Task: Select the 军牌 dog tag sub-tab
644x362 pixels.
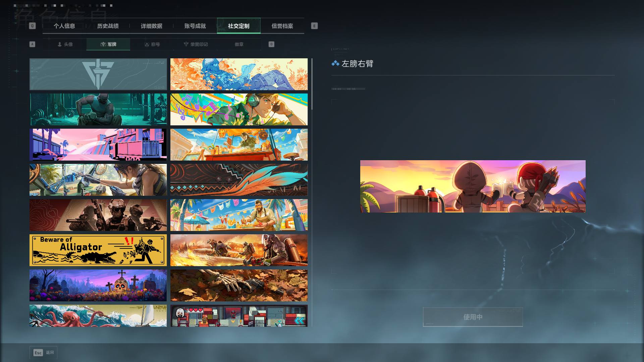Action: pyautogui.click(x=108, y=44)
